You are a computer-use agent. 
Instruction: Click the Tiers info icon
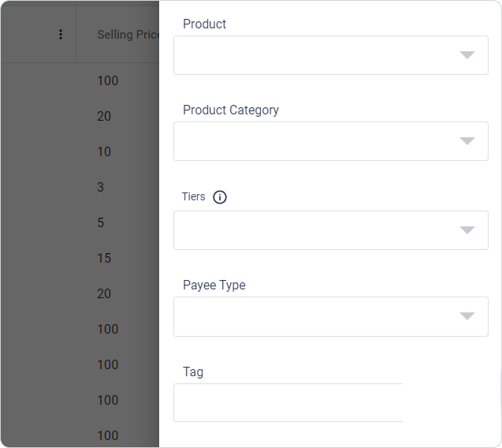(x=220, y=197)
